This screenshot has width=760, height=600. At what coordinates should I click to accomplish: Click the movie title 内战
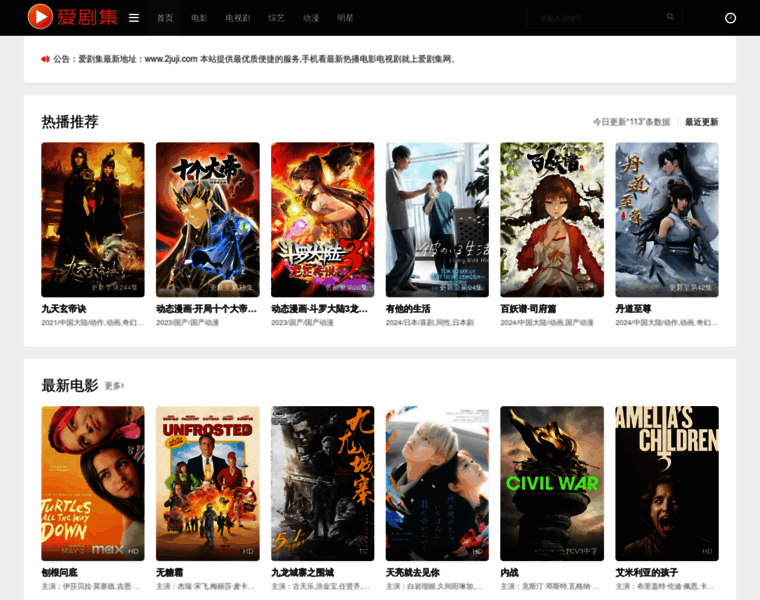tap(509, 573)
